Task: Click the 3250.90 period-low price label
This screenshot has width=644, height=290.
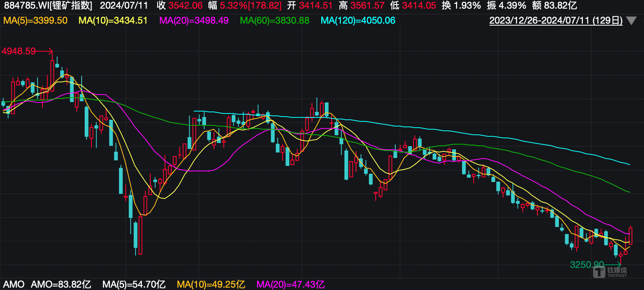Action: (x=587, y=265)
